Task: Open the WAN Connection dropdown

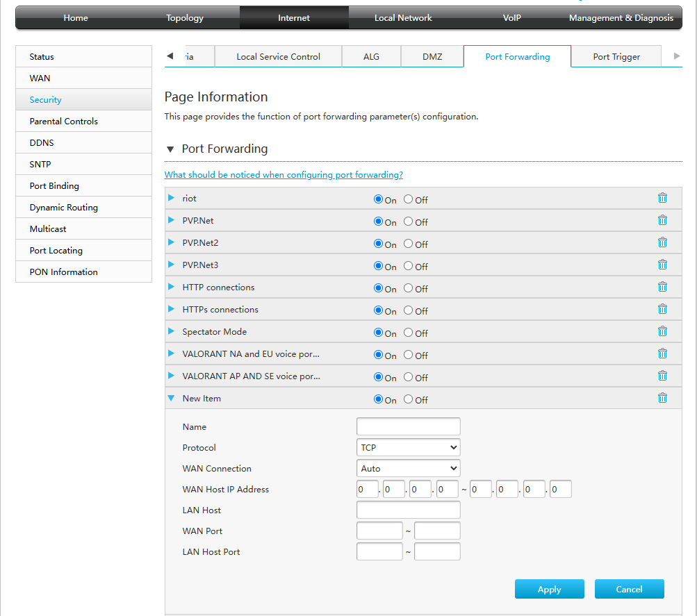Action: point(408,468)
